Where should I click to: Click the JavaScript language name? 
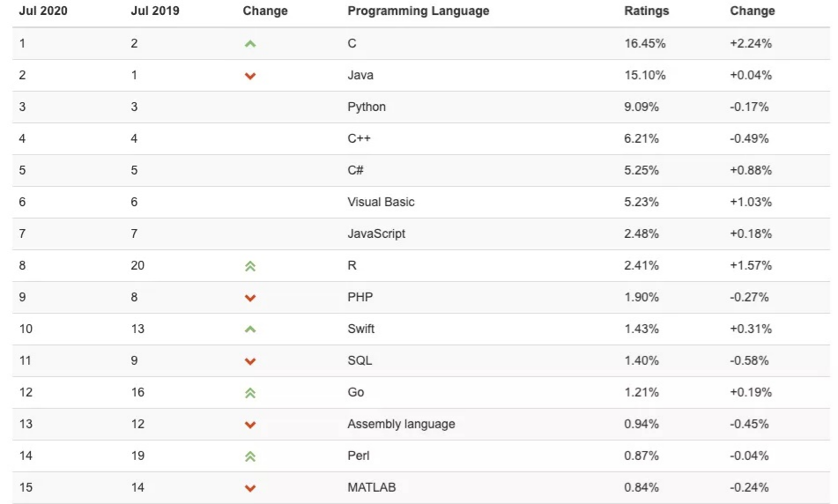[x=376, y=233]
